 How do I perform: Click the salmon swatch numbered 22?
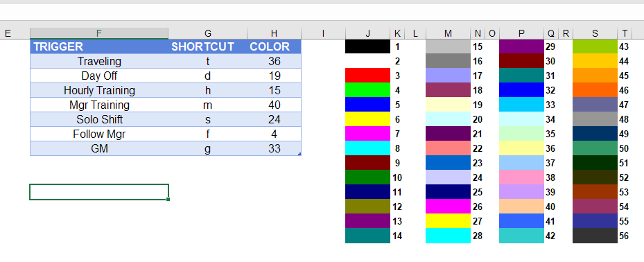pos(448,148)
